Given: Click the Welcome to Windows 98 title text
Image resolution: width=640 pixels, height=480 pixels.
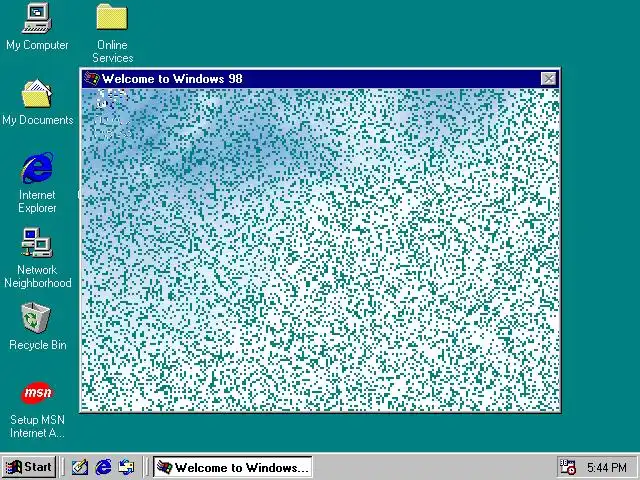Looking at the screenshot, I should click(x=172, y=78).
